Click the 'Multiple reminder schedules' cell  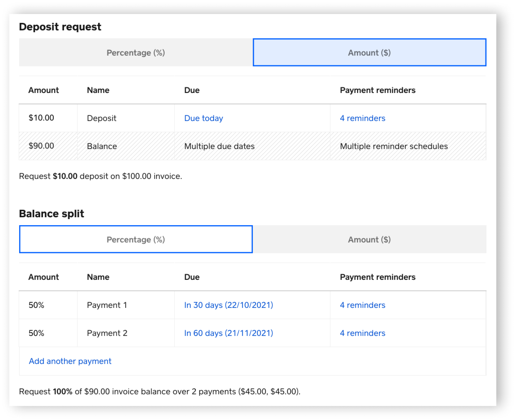[x=394, y=146]
